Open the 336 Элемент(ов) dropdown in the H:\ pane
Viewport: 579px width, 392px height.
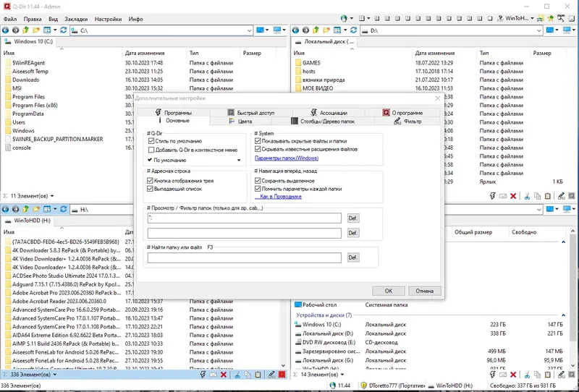coord(55,375)
